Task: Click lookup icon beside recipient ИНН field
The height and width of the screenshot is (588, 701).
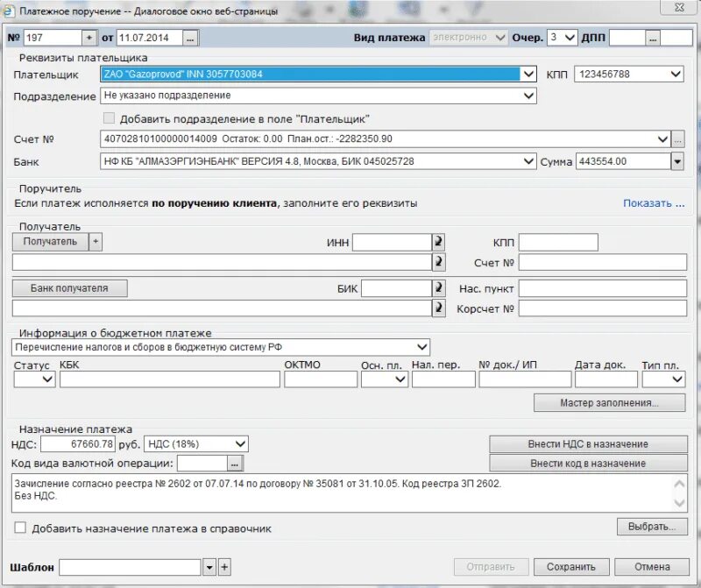Action: [439, 243]
